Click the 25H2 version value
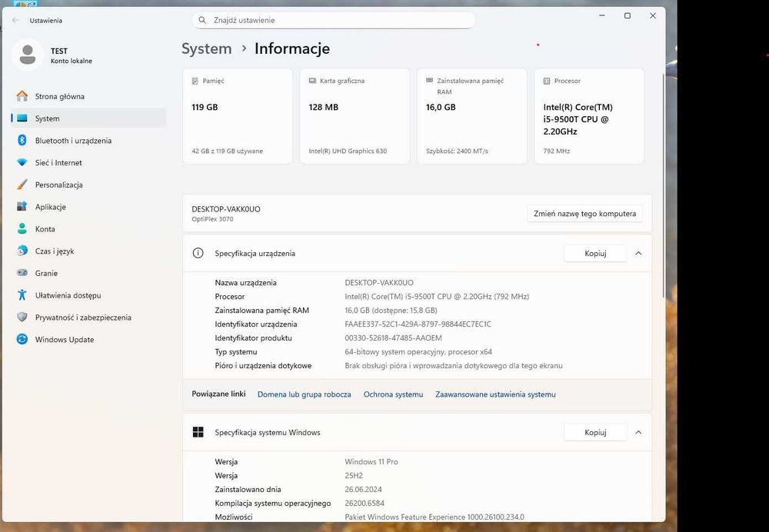 click(354, 476)
